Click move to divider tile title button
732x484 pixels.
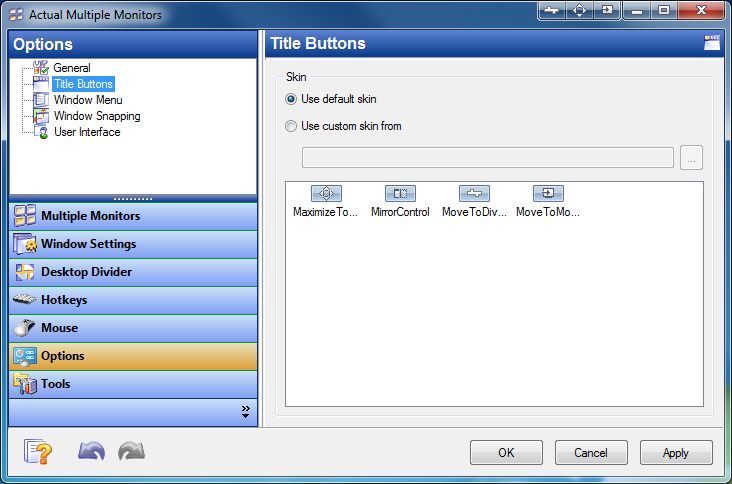(x=552, y=10)
